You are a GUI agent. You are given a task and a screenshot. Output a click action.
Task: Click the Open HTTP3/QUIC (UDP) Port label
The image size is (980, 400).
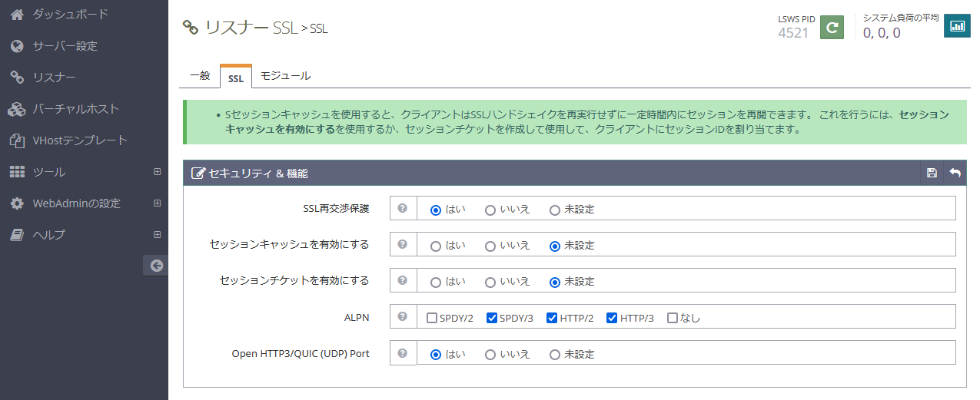(x=301, y=354)
